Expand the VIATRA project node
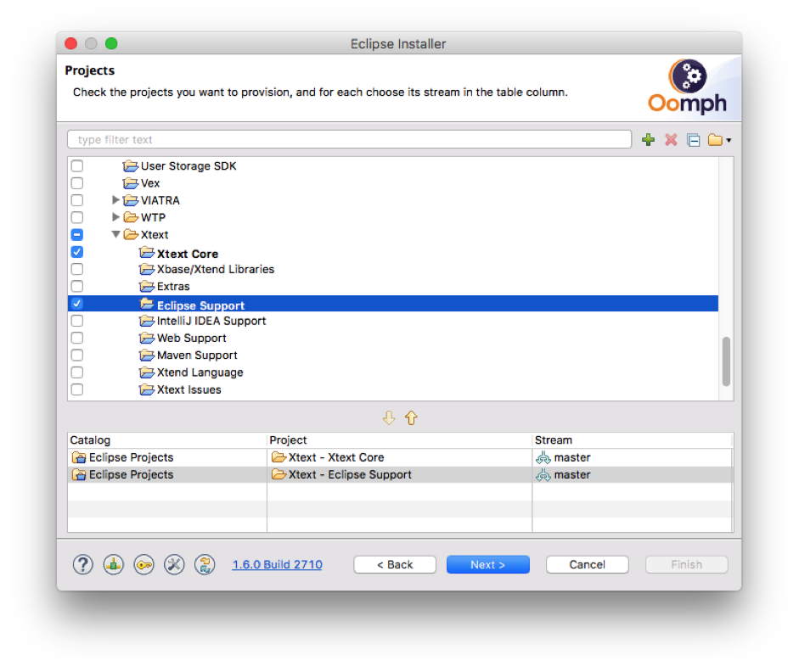The image size is (799, 672). point(115,200)
